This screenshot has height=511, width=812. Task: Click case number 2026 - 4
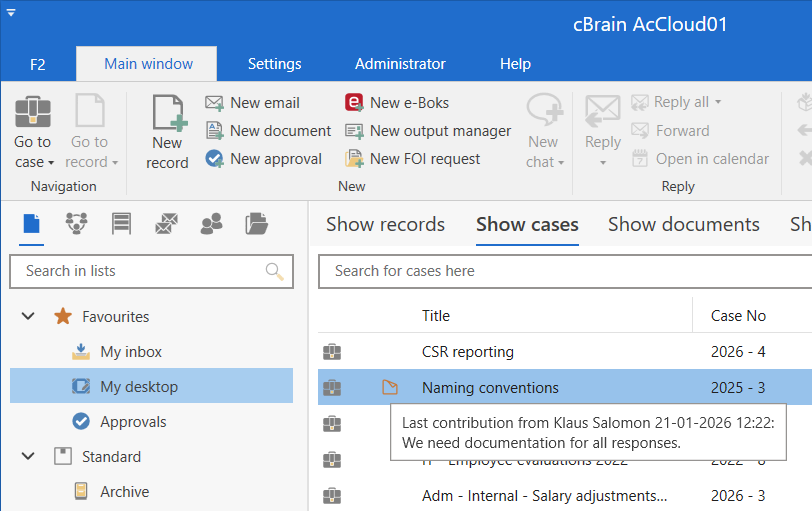pyautogui.click(x=738, y=352)
